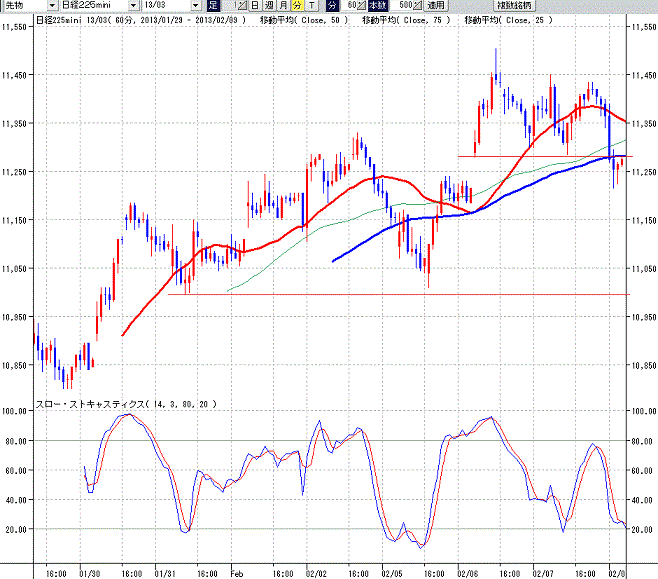Click the 移動平均( Close, 50 ) legend
The height and width of the screenshot is (579, 658).
tap(304, 20)
